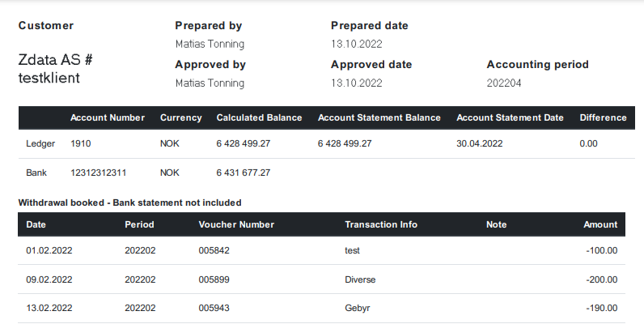Click statement date 30.04.2022
Screen dimensions: 644x324
[480, 143]
